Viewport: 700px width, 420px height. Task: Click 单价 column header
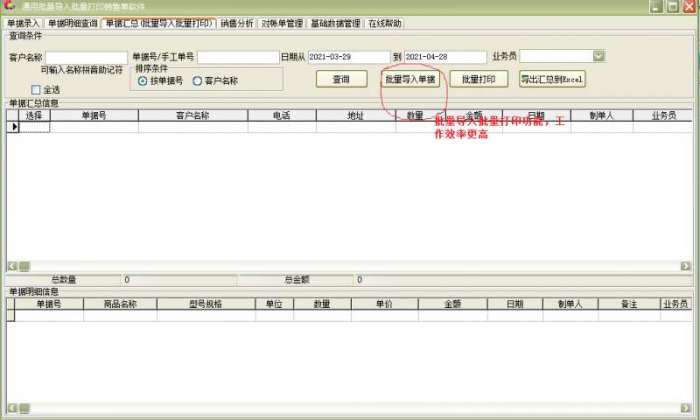pyautogui.click(x=384, y=304)
